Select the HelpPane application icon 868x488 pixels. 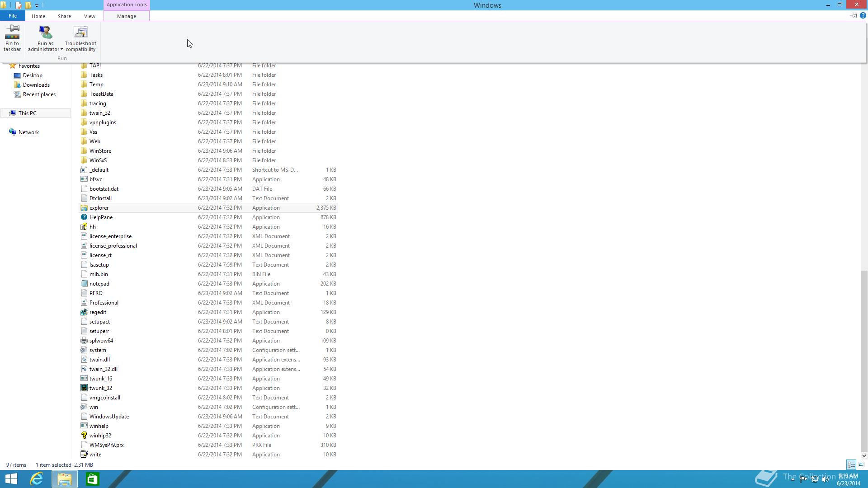click(x=84, y=217)
